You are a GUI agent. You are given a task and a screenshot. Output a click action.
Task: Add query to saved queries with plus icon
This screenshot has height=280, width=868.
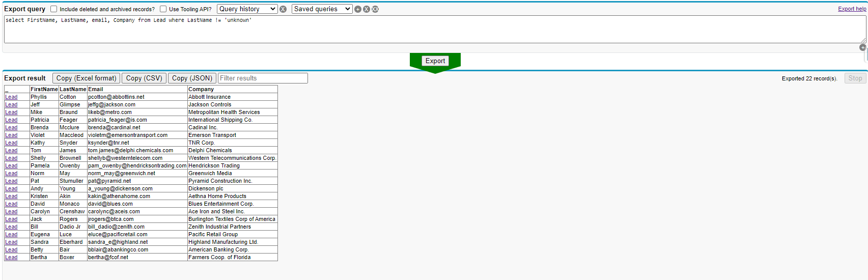pos(358,9)
